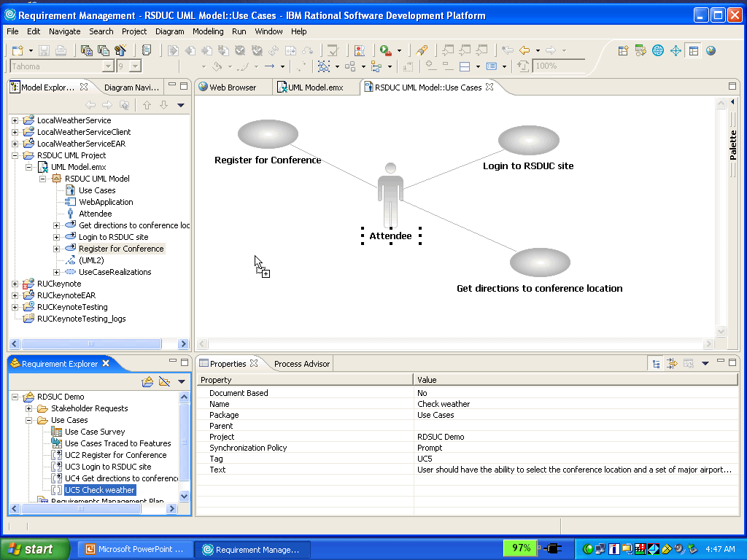This screenshot has height=560, width=747.
Task: Click the Attendee actor figure on diagram
Action: (x=391, y=195)
